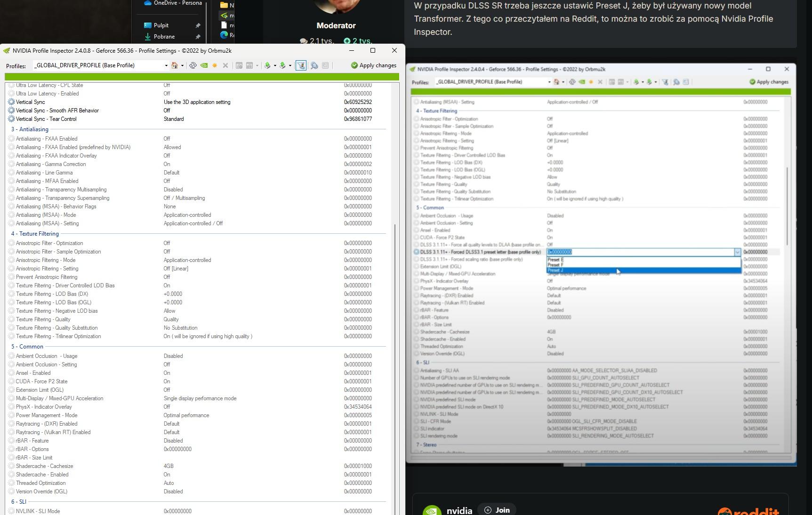
Task: Click the '6 - SLI' group header
Action: (19, 502)
